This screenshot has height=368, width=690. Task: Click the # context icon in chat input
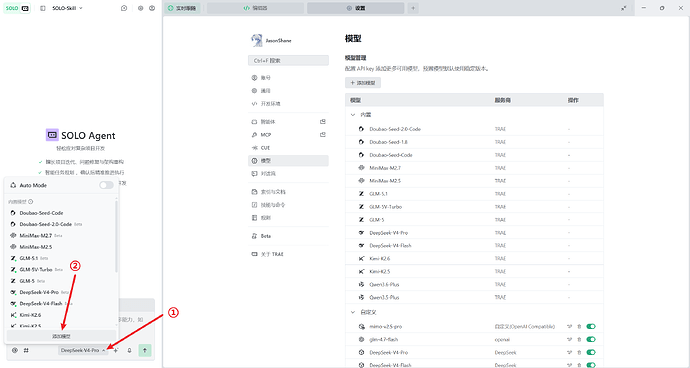click(x=26, y=350)
